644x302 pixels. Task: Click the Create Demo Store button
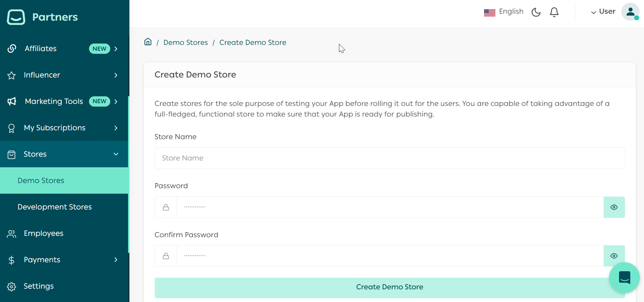coord(390,288)
